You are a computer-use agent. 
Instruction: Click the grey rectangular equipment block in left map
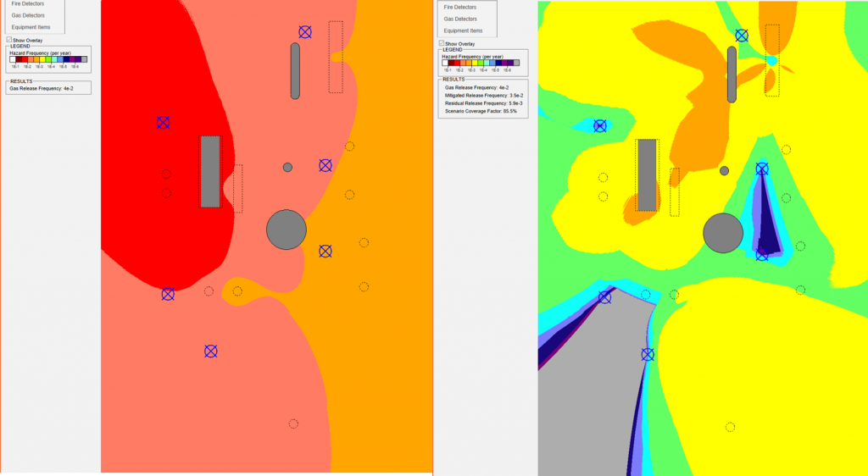click(210, 172)
